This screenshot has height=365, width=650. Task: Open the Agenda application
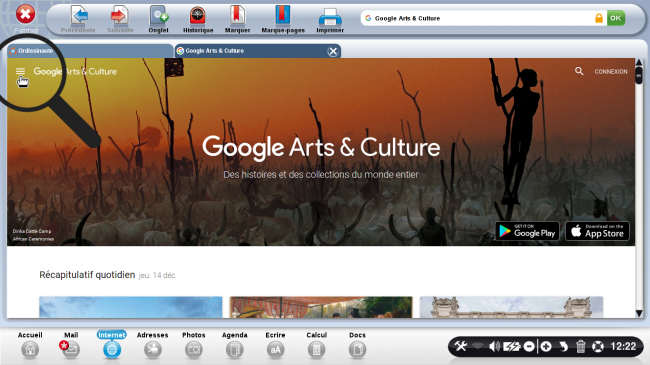tap(235, 345)
